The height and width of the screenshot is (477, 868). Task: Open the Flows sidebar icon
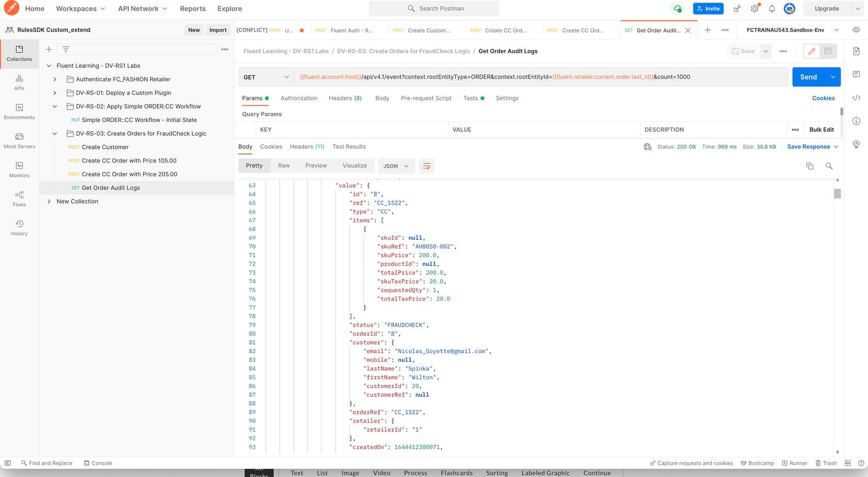(19, 198)
